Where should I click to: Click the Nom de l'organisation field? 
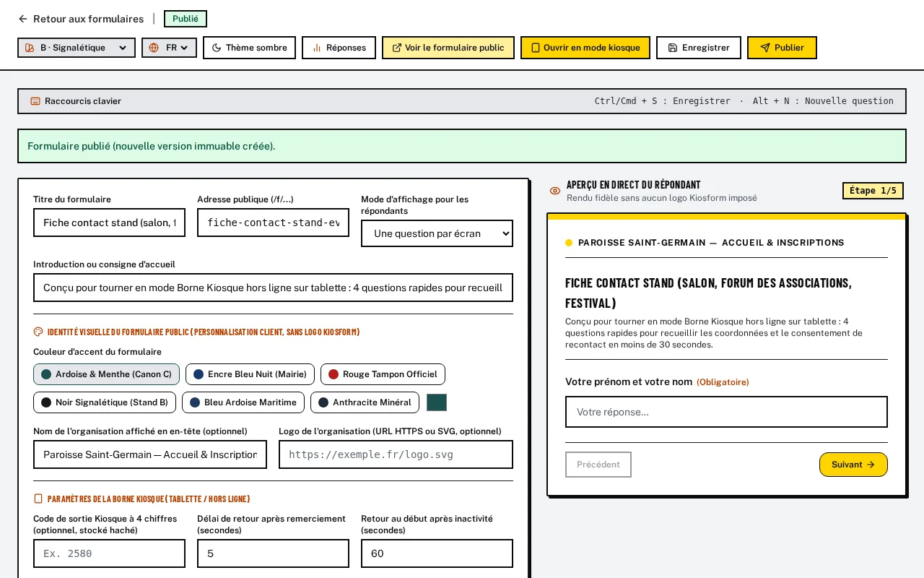tap(150, 454)
